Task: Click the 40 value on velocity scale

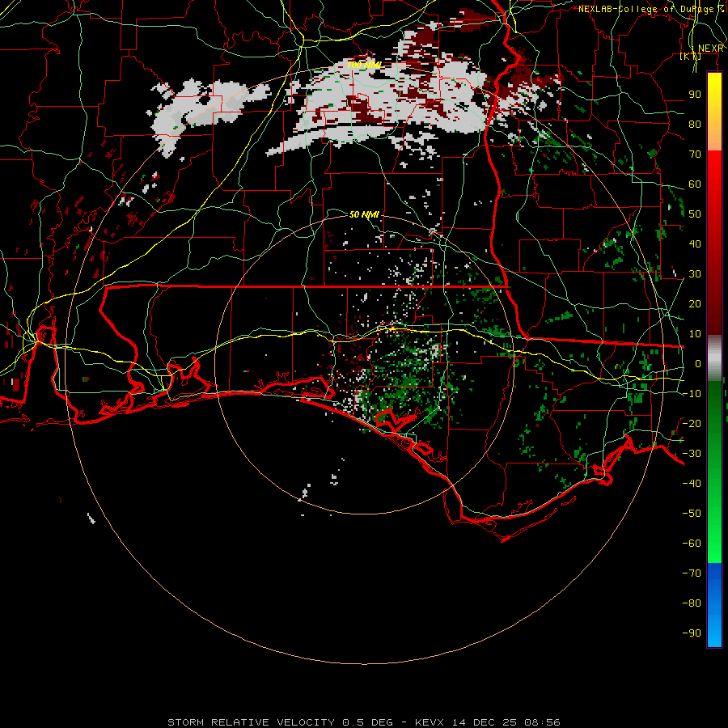Action: (x=695, y=243)
